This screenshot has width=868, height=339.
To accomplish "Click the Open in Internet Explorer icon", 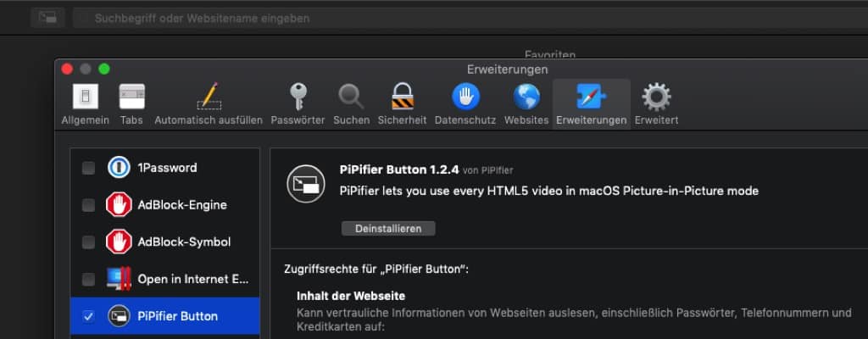I will tap(119, 279).
